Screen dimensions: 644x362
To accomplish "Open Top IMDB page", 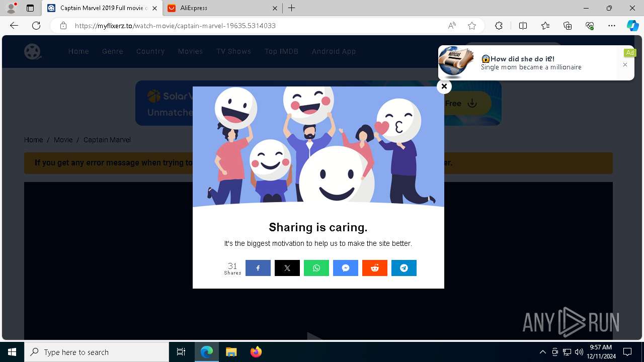I will pos(281,51).
